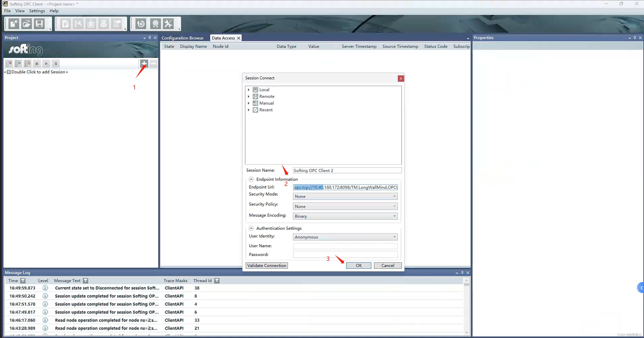This screenshot has width=644, height=338.
Task: Click the list and green arrow icon in Project toolbar
Action: coord(18,64)
